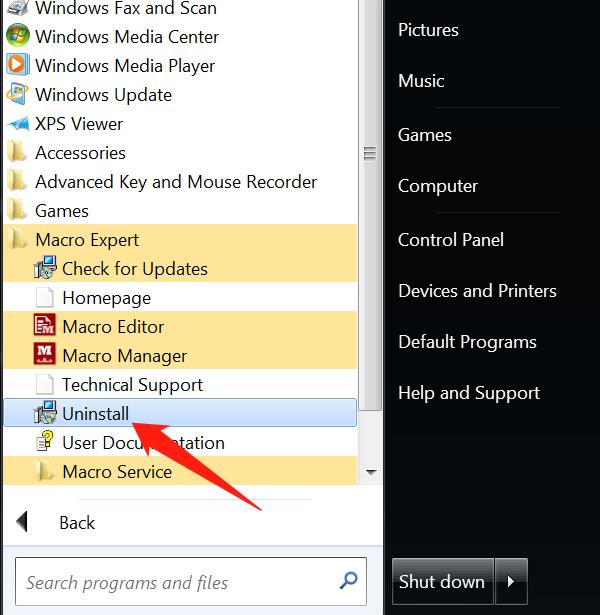
Task: Open User Documentation help icon
Action: click(x=44, y=441)
